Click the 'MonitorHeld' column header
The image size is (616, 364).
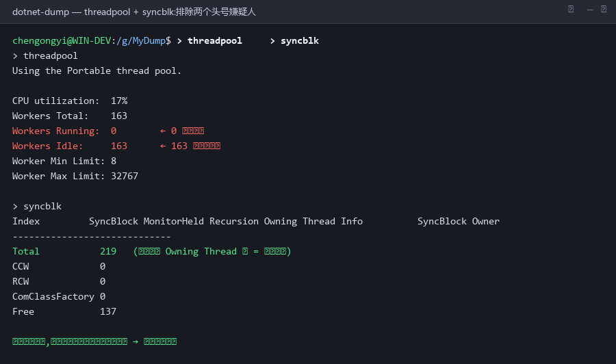(x=174, y=221)
